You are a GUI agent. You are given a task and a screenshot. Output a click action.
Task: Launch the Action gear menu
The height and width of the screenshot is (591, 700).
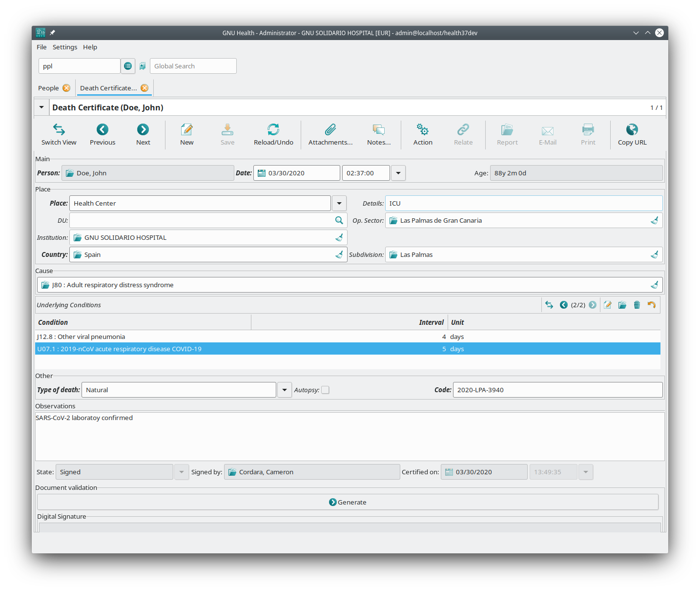(x=423, y=134)
